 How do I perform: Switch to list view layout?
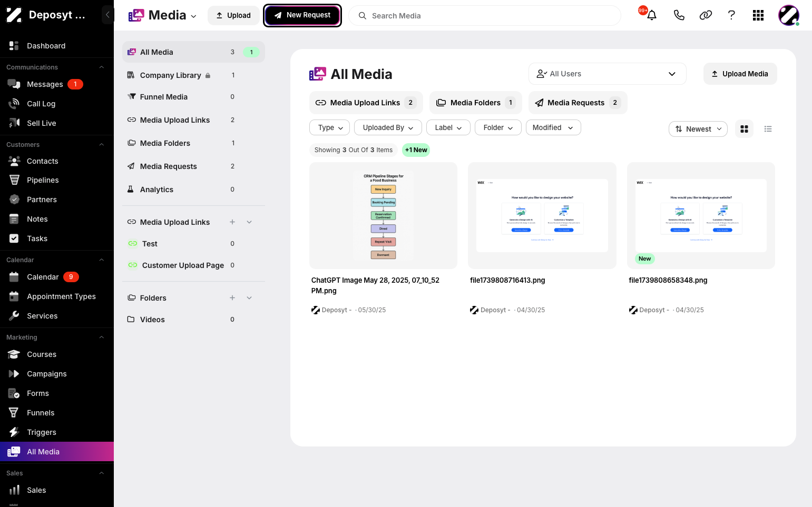768,129
